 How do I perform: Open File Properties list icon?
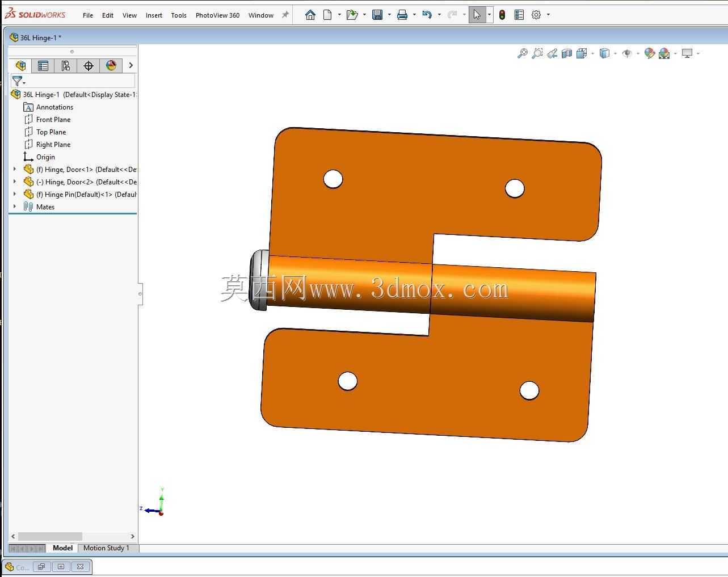[519, 15]
